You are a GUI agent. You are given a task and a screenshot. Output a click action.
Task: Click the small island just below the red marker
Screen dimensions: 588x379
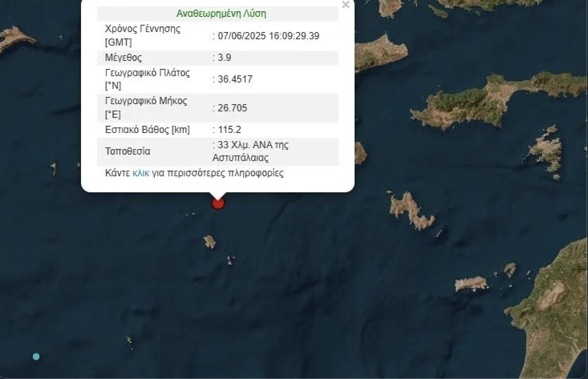tap(209, 242)
